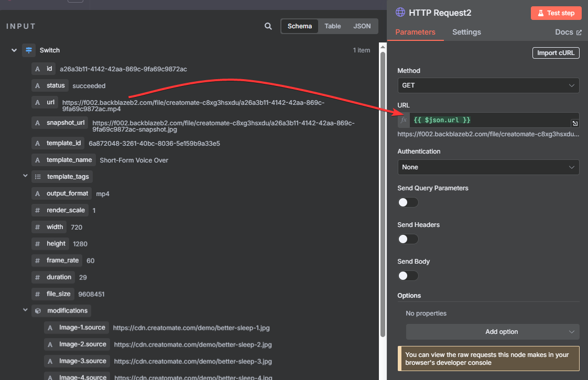Viewport: 588px width, 380px height.
Task: Collapse the Switch node tree
Action: [14, 50]
